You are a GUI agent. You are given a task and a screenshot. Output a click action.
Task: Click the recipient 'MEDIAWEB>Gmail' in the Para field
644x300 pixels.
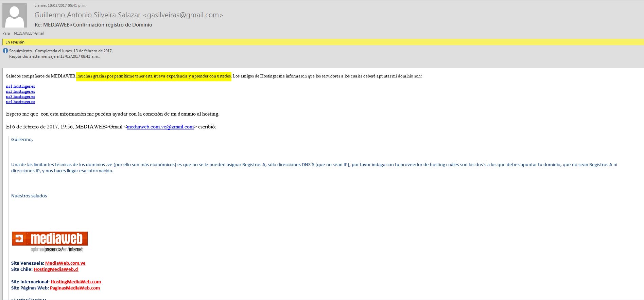[29, 33]
